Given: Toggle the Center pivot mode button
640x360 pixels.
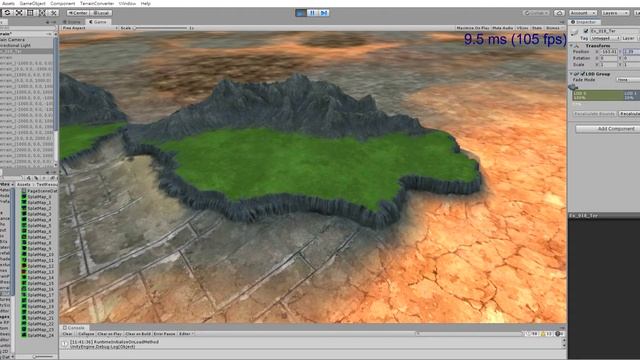Looking at the screenshot, I should 78,13.
